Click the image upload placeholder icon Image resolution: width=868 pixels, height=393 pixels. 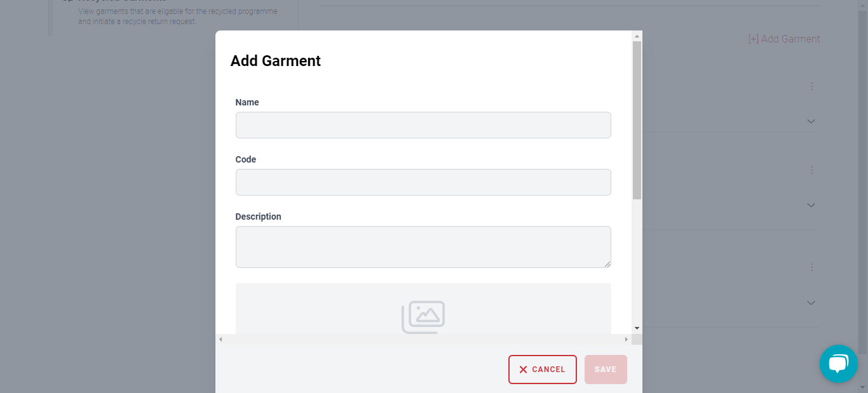click(423, 316)
